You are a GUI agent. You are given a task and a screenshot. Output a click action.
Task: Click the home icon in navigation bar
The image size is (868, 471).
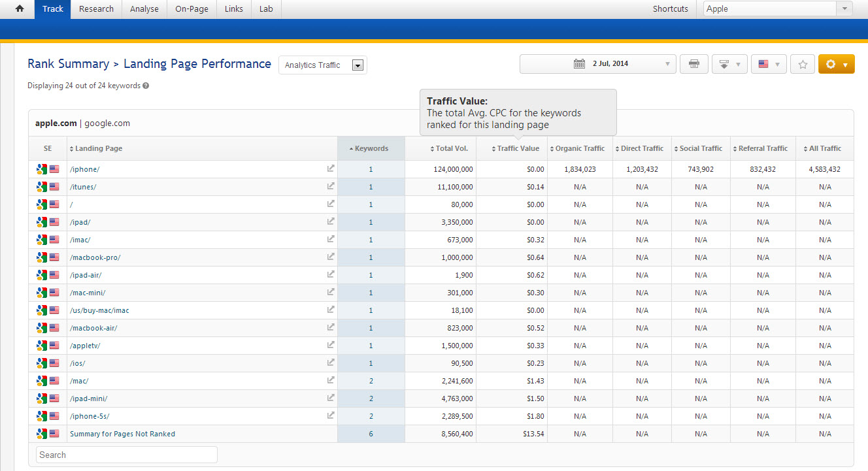click(20, 9)
